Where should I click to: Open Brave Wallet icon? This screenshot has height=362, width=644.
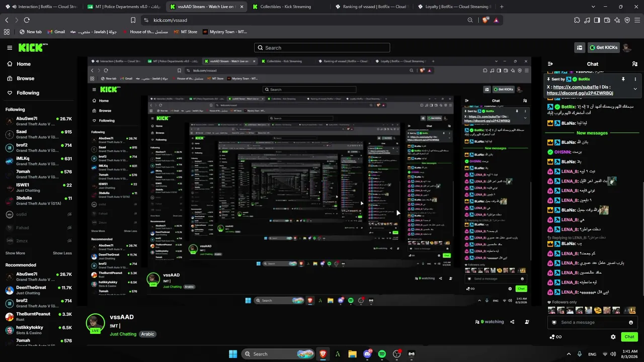coord(607,20)
